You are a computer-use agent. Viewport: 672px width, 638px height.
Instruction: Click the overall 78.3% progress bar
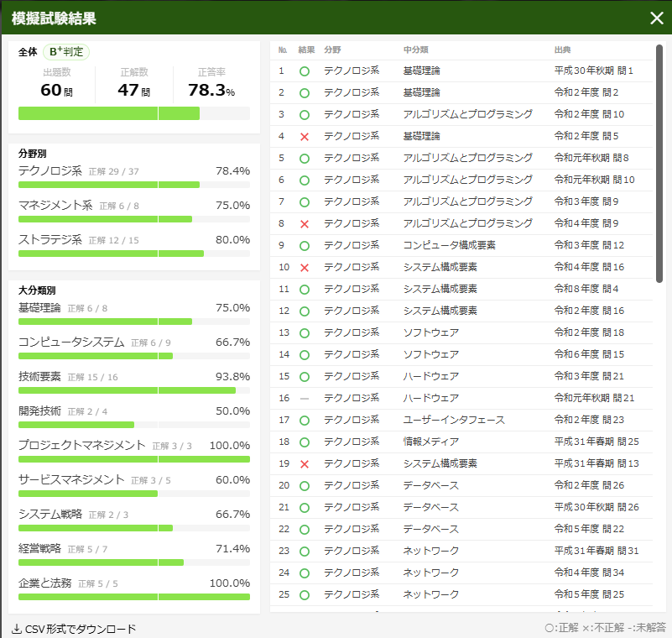[134, 113]
